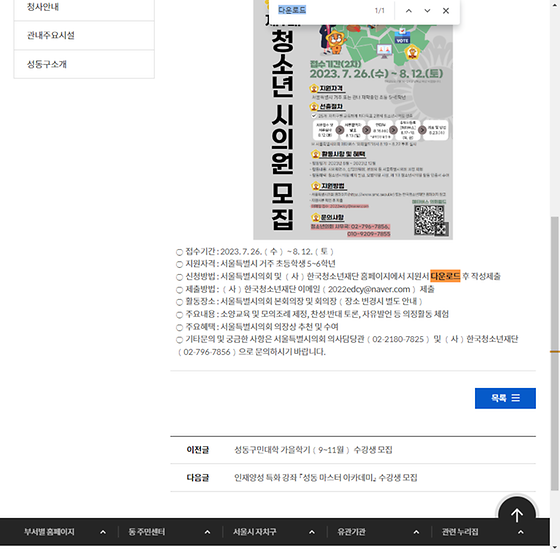Screen dimensions: 560x553
Task: Click the 1/1 match count in find bar
Action: pos(379,11)
